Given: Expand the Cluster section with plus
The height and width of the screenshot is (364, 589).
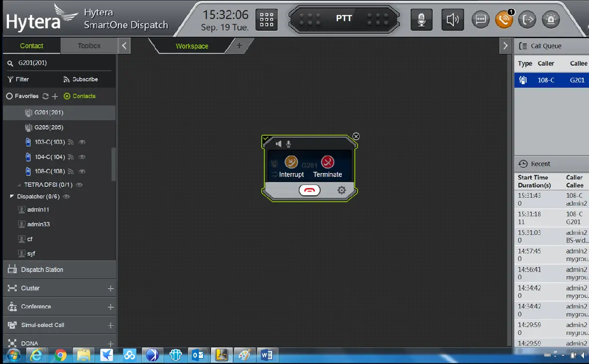Looking at the screenshot, I should tap(110, 288).
